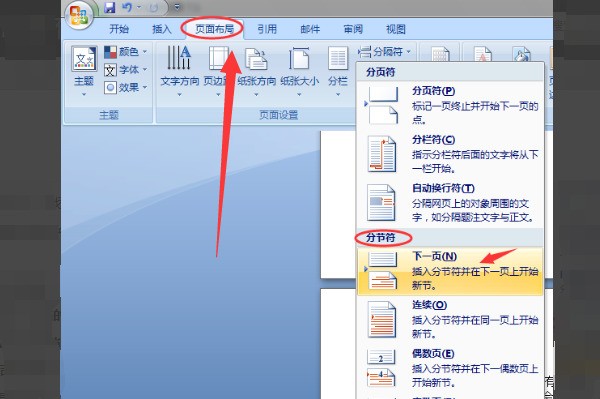Screen dimensions: 600x399
Task: Expand the 纸张方向 dropdown arrow
Action: (256, 94)
